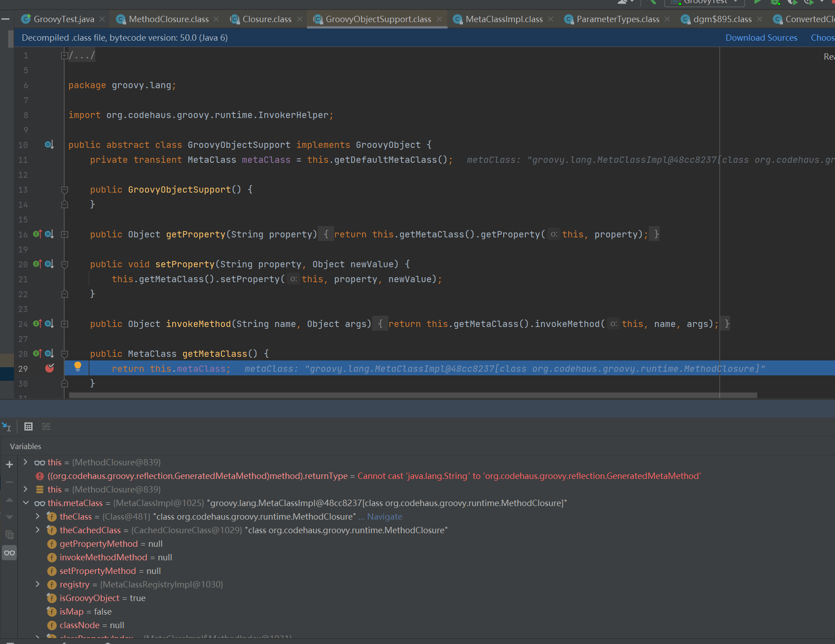Select the classNode = null row
835x644 pixels.
click(x=426, y=625)
